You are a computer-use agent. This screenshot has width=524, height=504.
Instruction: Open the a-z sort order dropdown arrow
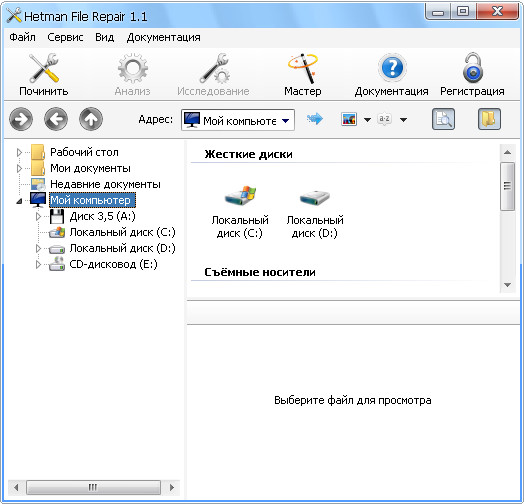coord(403,120)
